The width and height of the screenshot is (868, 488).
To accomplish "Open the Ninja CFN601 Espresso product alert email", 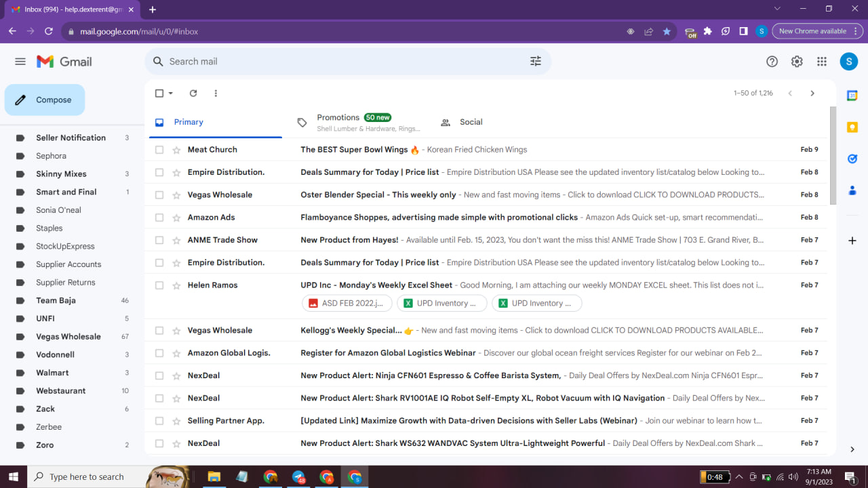I will [x=486, y=375].
